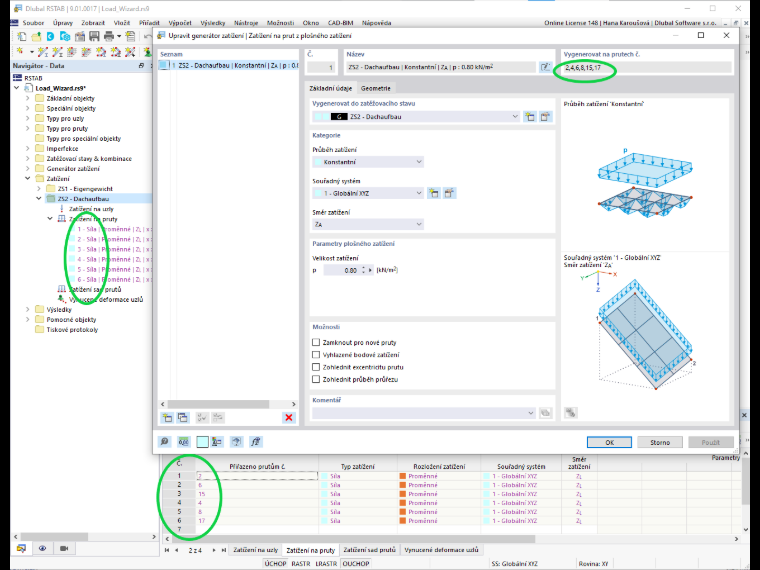
Task: Open the display properties color-list icon
Action: (x=217, y=442)
